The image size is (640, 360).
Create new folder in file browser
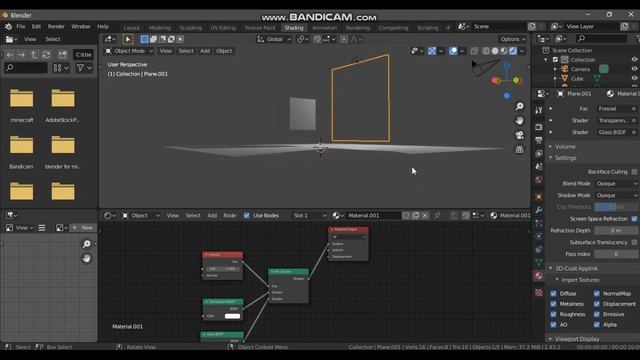coord(62,55)
